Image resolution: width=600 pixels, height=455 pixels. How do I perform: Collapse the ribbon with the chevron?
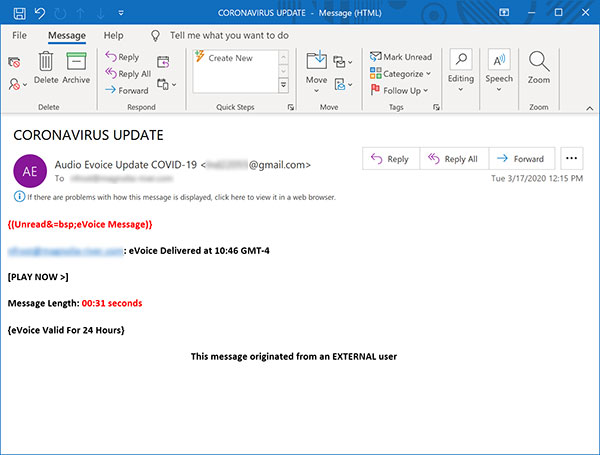[590, 109]
